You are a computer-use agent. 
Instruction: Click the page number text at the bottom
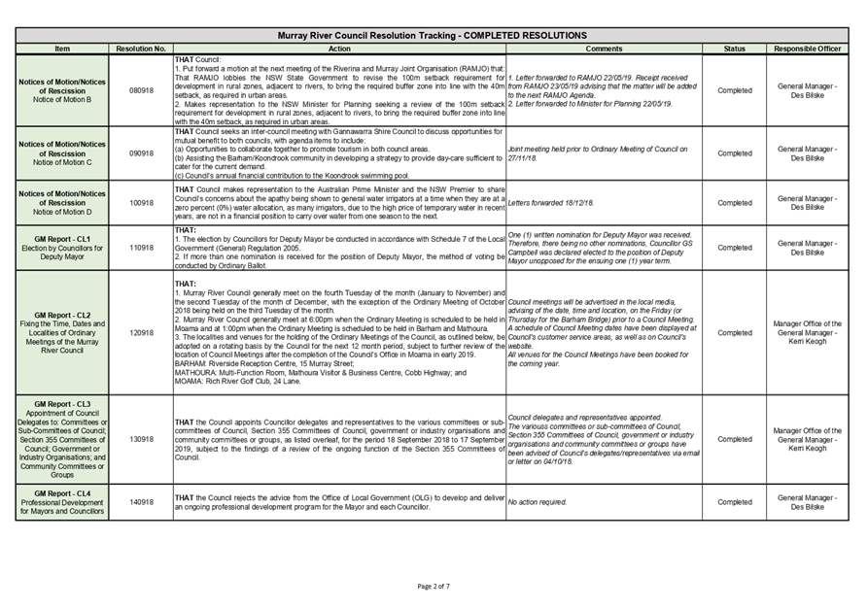434,585
